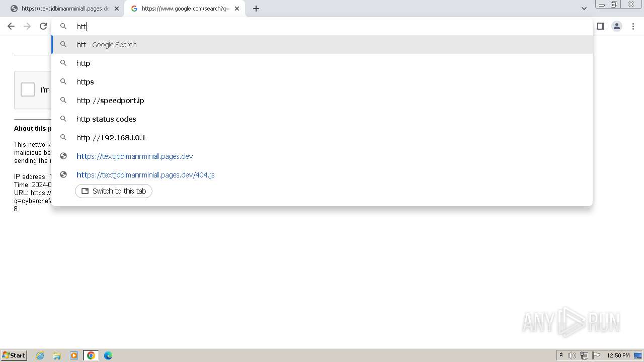
Task: Open the Chrome three-dot menu
Action: [633, 26]
